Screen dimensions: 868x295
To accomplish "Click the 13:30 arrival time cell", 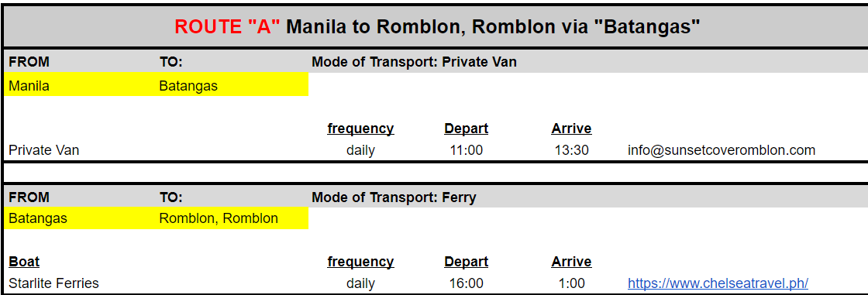I will point(571,150).
